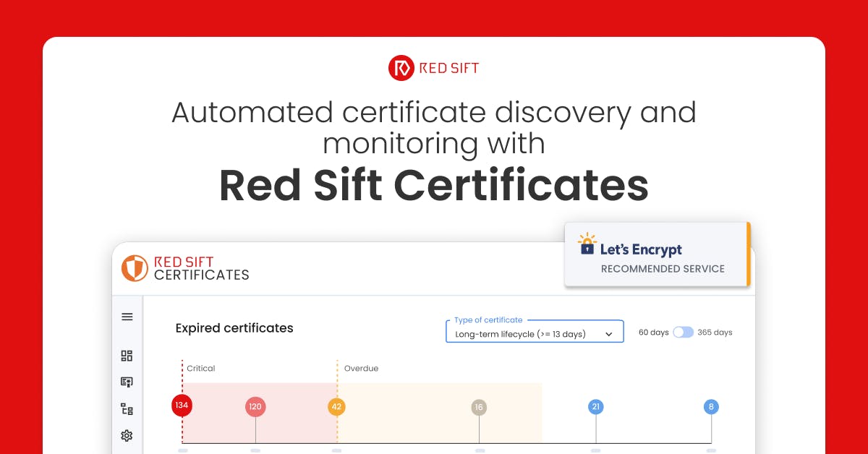Image resolution: width=868 pixels, height=454 pixels.
Task: Click the red 134 marker on the timeline
Action: point(182,406)
